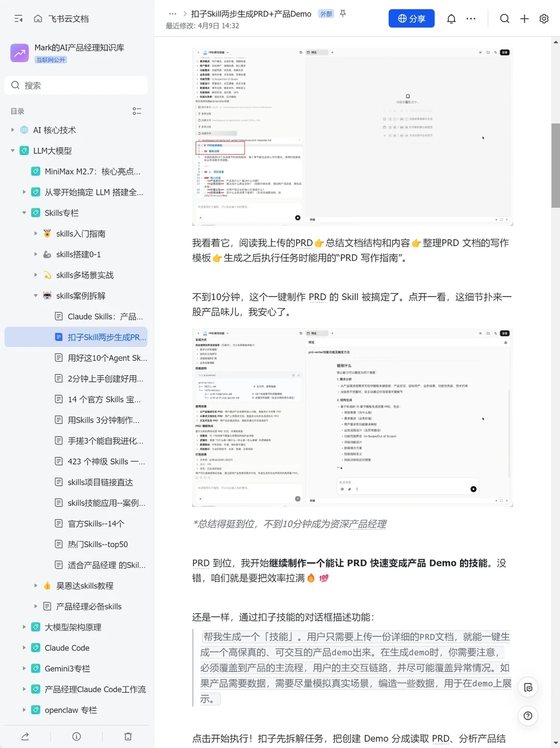The width and height of the screenshot is (560, 748).
Task: Click the 互联网公开 label
Action: coord(51,60)
